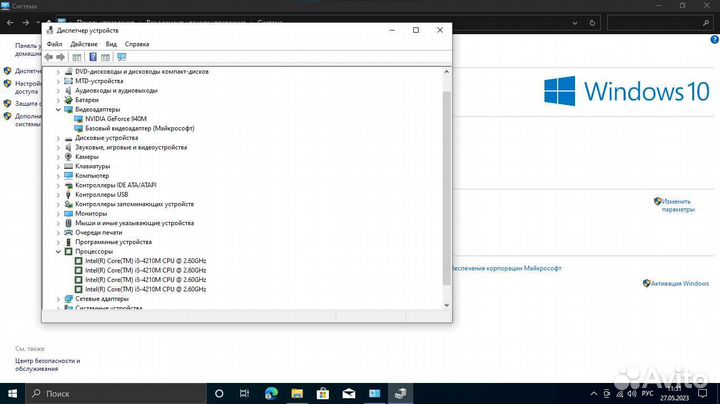Expand the Батареи node
720x404 pixels.
point(58,100)
